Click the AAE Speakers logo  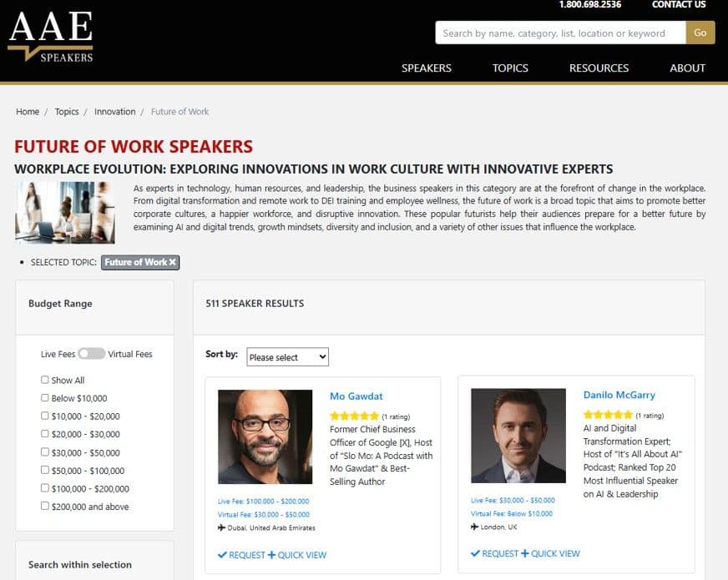click(x=51, y=37)
